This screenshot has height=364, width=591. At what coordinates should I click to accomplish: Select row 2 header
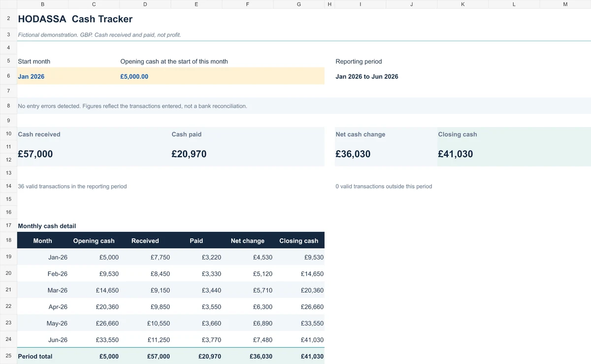pyautogui.click(x=8, y=19)
